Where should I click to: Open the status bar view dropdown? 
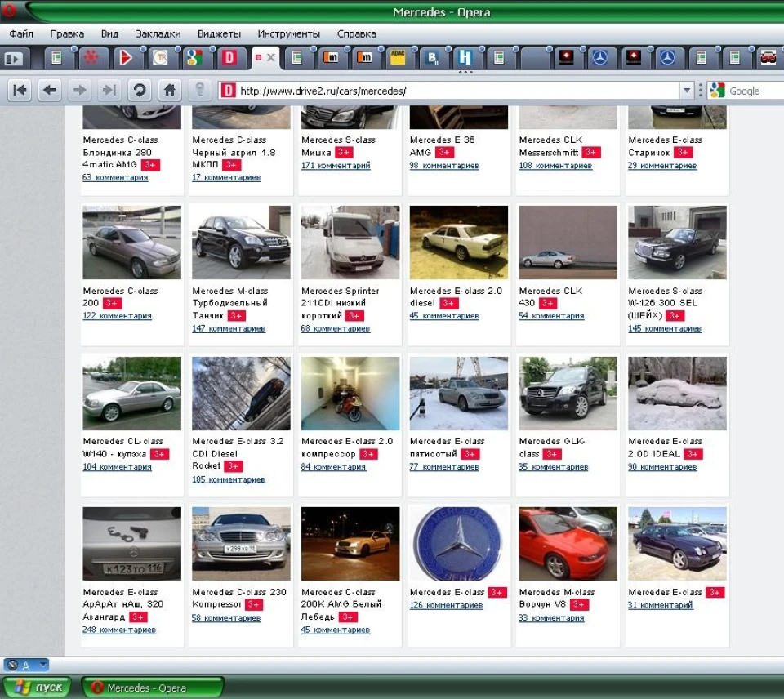point(43,665)
